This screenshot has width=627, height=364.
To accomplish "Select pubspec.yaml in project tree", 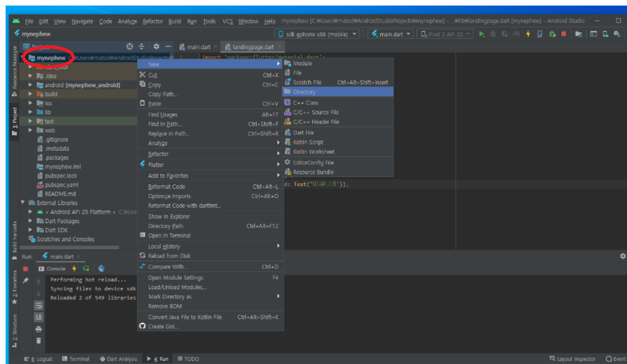I will pyautogui.click(x=57, y=184).
